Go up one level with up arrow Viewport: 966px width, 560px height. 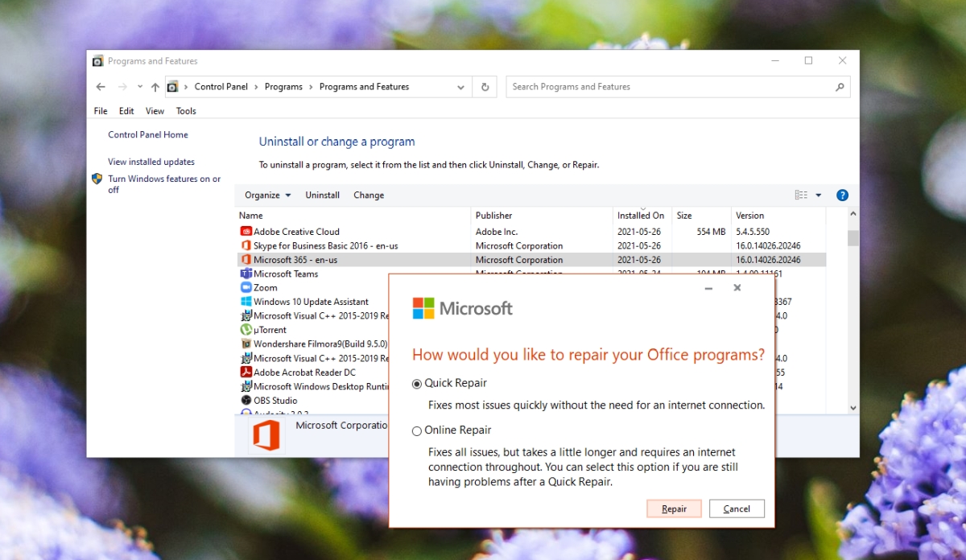155,87
